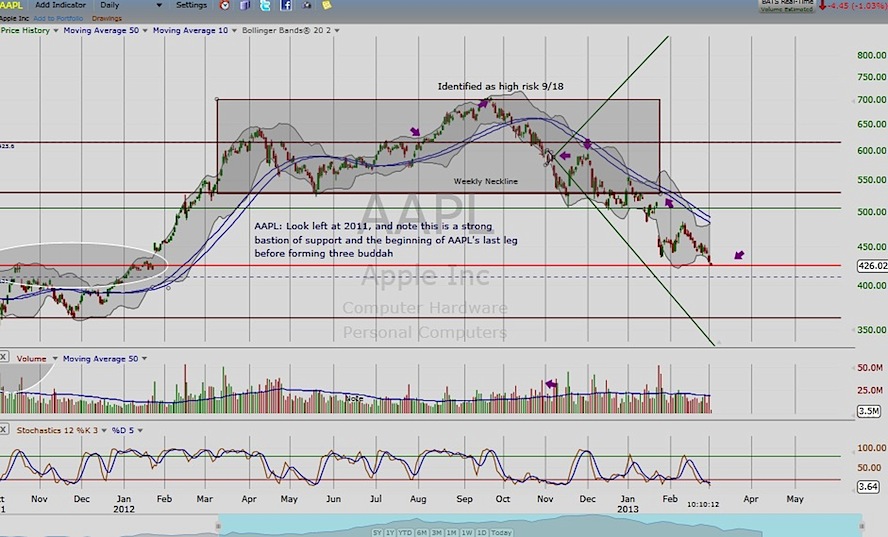Click the 3.5M volume value label
The height and width of the screenshot is (537, 888).
[869, 411]
